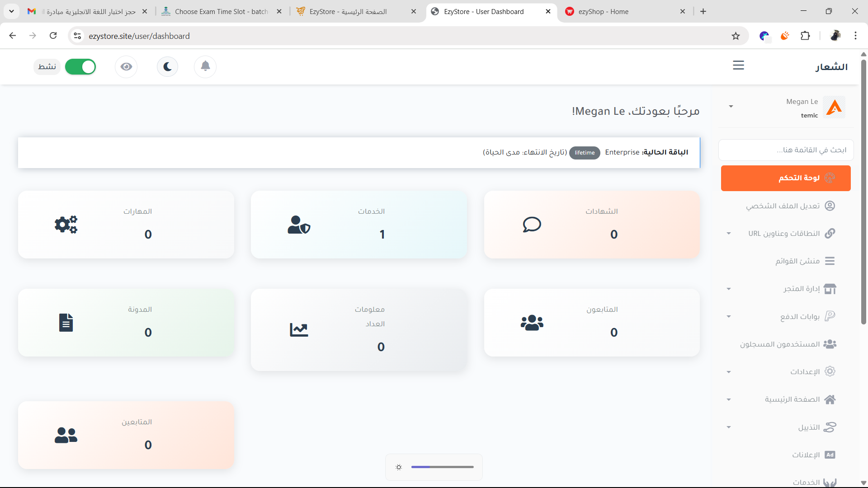Click the skills gears card icon
Viewport: 868px width, 488px height.
coord(66,225)
